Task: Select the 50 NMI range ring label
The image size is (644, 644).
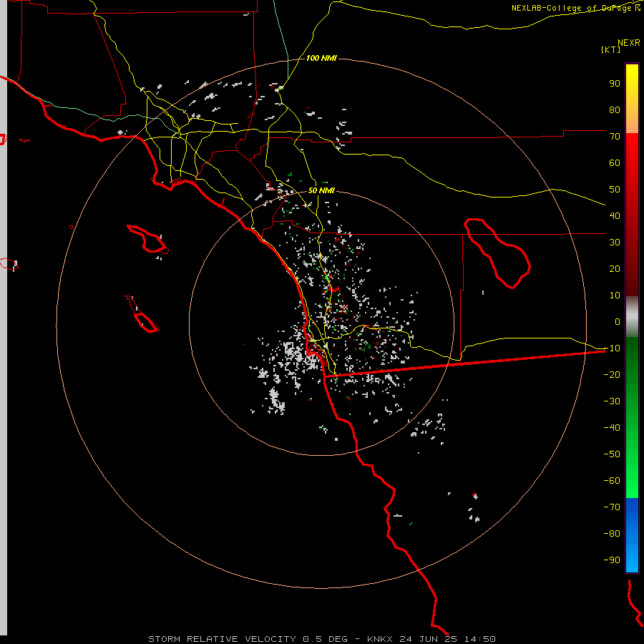Action: pos(321,190)
